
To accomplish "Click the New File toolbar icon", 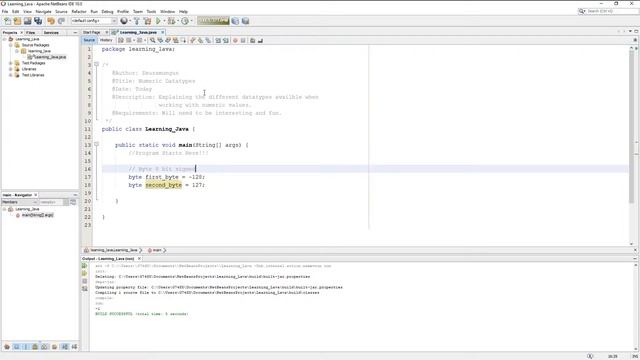I will [x=7, y=21].
